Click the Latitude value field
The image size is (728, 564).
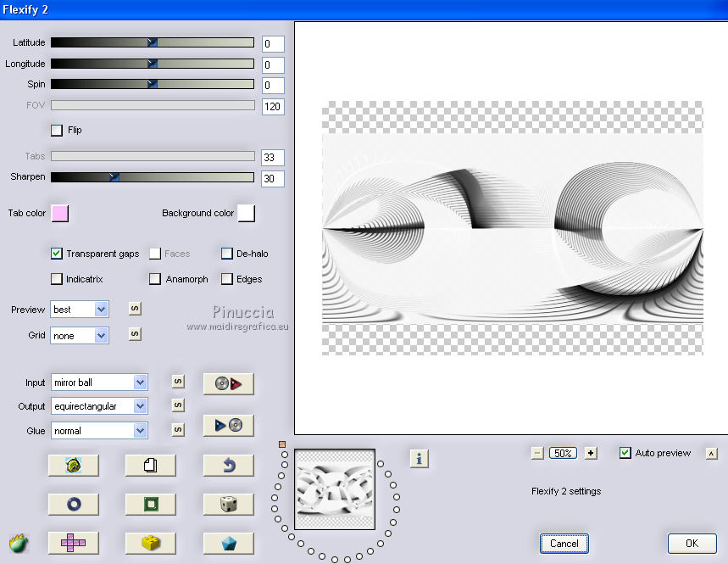tap(273, 44)
